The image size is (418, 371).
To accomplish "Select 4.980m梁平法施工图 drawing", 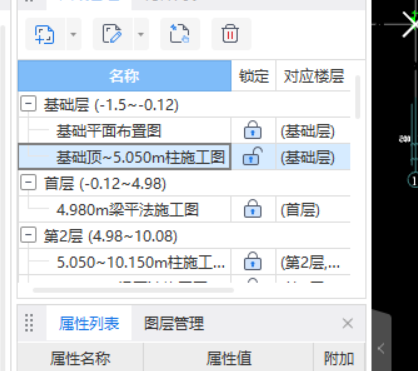I will [128, 210].
